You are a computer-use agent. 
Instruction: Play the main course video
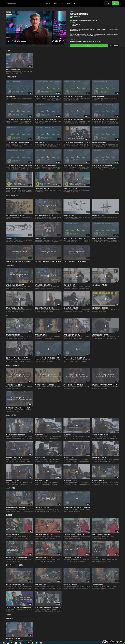coord(9,41)
